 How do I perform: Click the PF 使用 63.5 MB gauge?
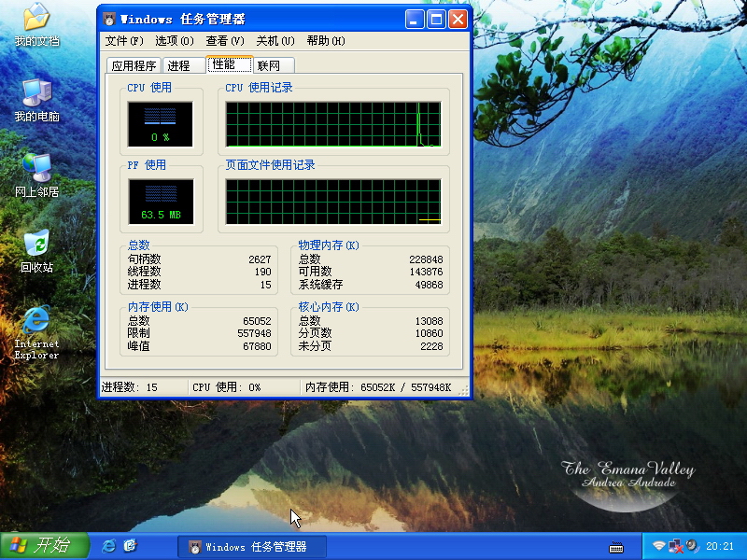161,202
